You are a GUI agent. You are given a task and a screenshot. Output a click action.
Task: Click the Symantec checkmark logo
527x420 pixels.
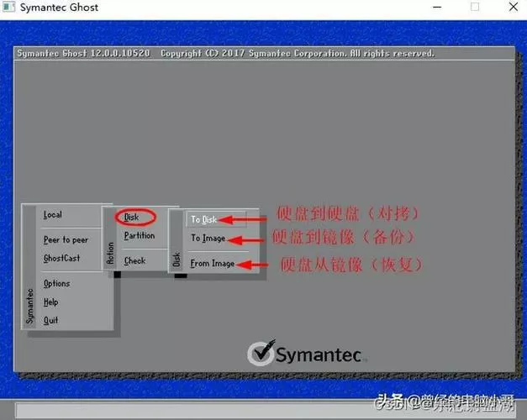coord(261,353)
